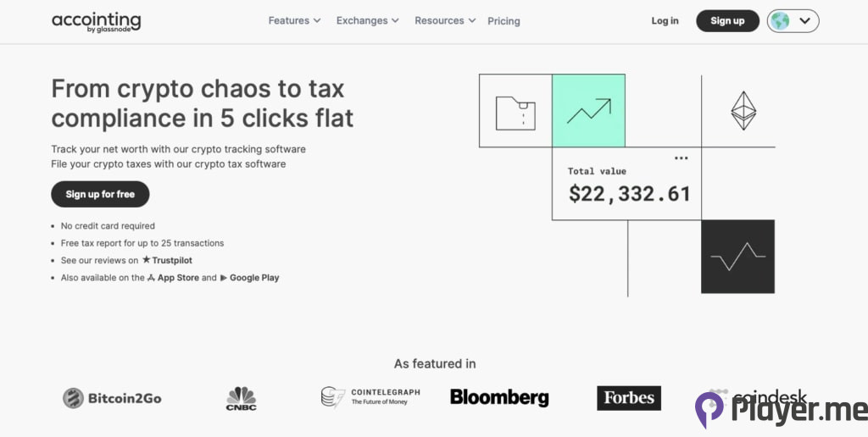Open the Pricing page

click(504, 21)
